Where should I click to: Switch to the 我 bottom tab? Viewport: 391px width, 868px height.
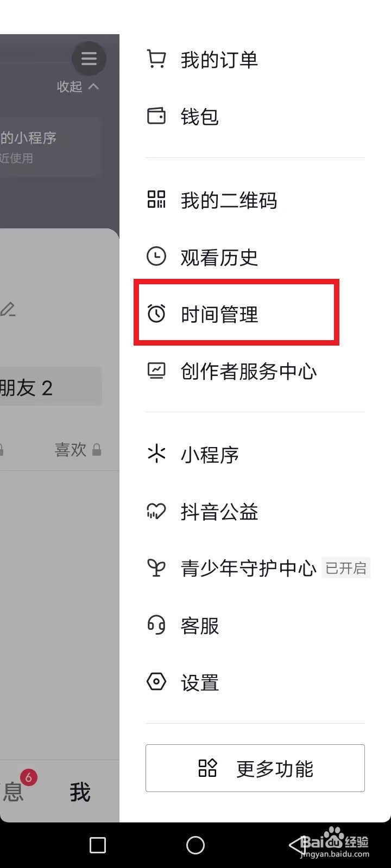tap(80, 793)
